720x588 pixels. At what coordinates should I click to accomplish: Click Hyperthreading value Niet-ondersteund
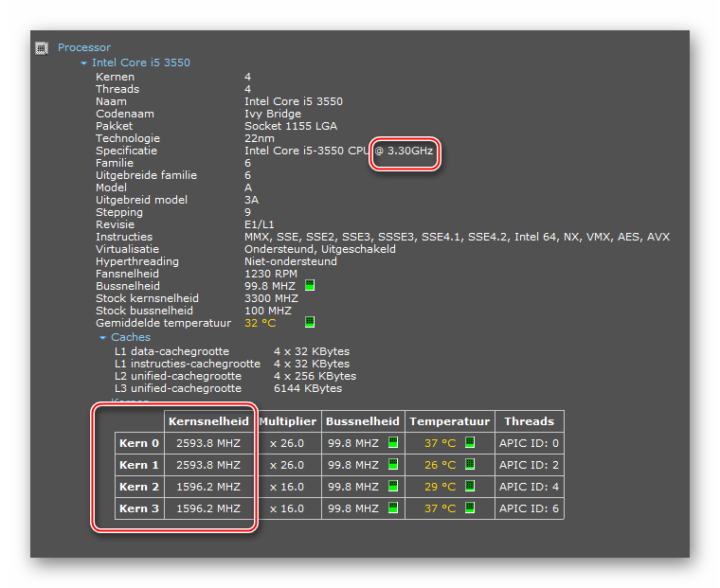(291, 261)
